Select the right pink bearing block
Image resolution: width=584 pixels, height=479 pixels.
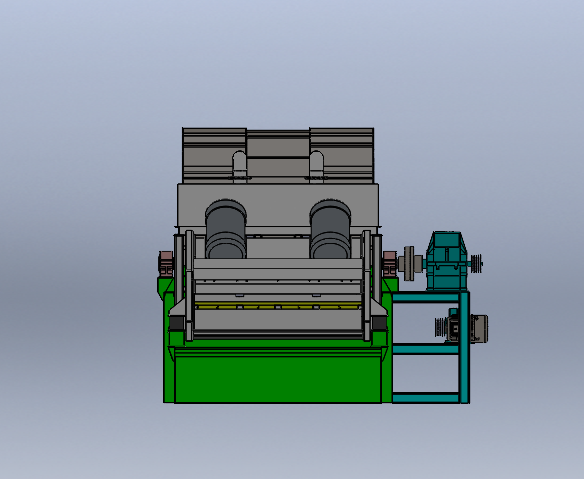tap(390, 263)
